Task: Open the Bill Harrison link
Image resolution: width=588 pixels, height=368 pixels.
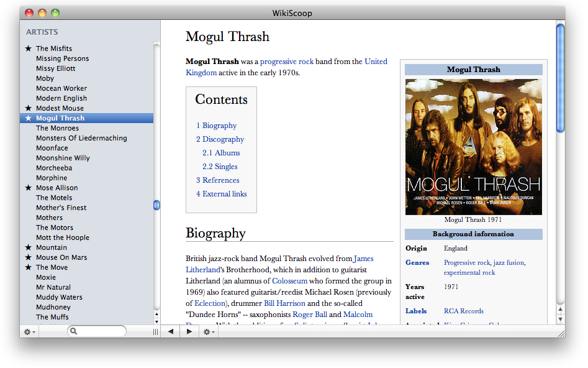Action: [x=284, y=303]
